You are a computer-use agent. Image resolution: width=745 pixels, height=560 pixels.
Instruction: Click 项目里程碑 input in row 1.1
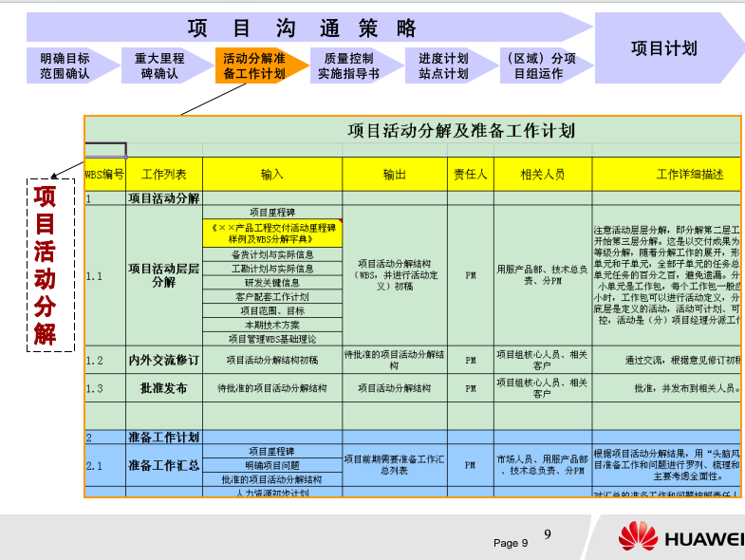pyautogui.click(x=272, y=212)
